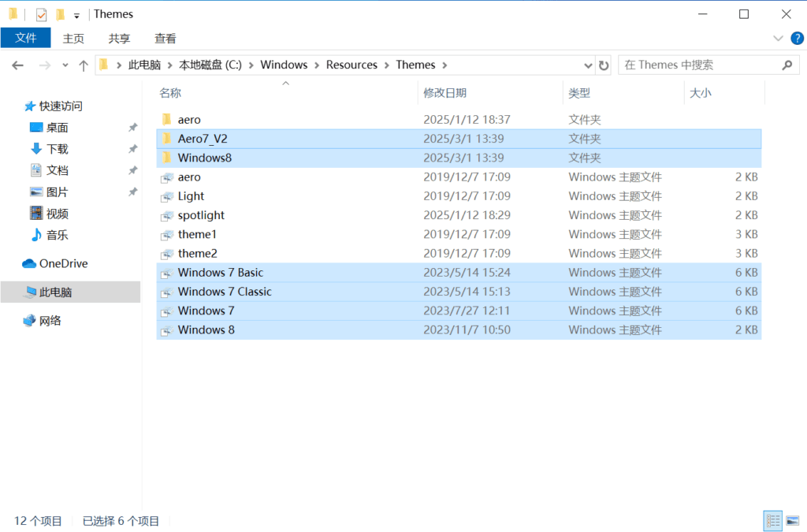Click the Up one level arrow
Viewport: 807px width, 532px height.
pos(83,65)
